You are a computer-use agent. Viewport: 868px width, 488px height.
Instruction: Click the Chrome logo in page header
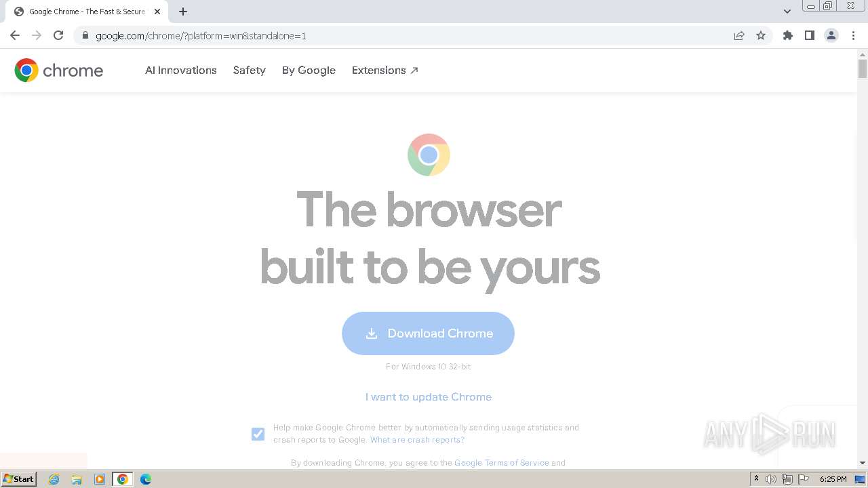click(x=59, y=70)
